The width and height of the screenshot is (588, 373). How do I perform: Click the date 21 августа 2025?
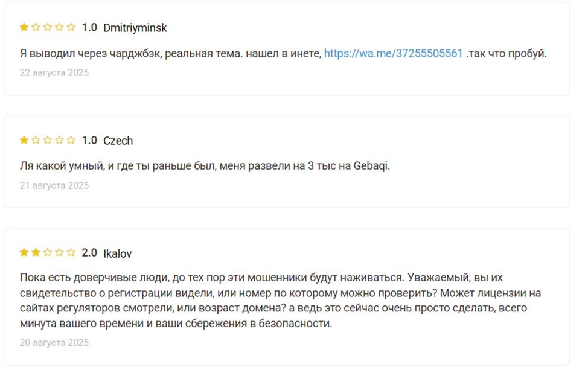coord(54,185)
